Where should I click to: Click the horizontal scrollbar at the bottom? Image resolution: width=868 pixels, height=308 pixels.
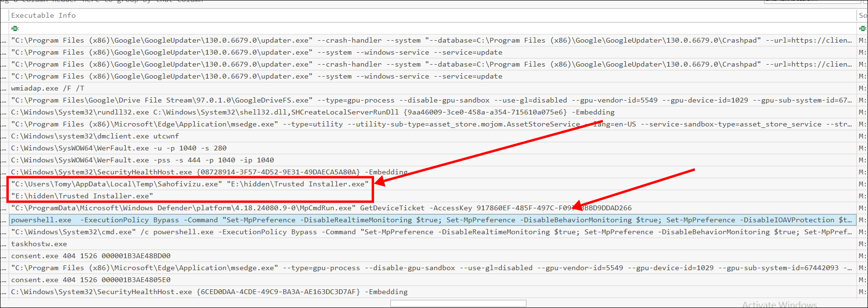pyautogui.click(x=458, y=303)
